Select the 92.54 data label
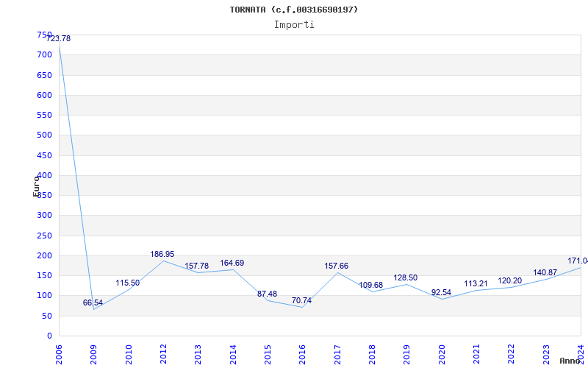 click(442, 292)
